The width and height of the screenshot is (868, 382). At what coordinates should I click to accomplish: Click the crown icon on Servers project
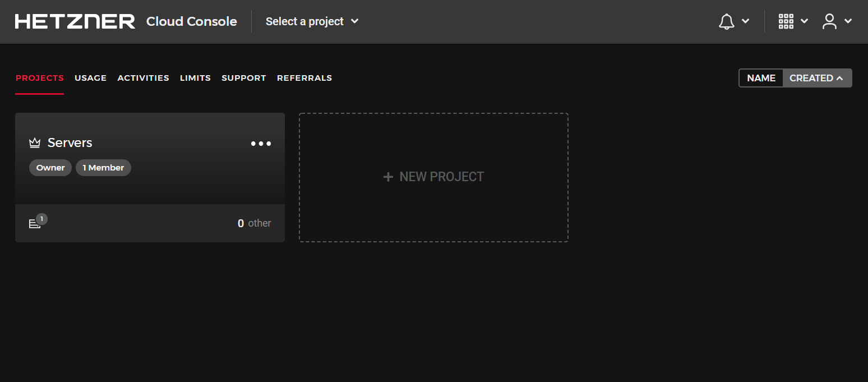[x=35, y=143]
